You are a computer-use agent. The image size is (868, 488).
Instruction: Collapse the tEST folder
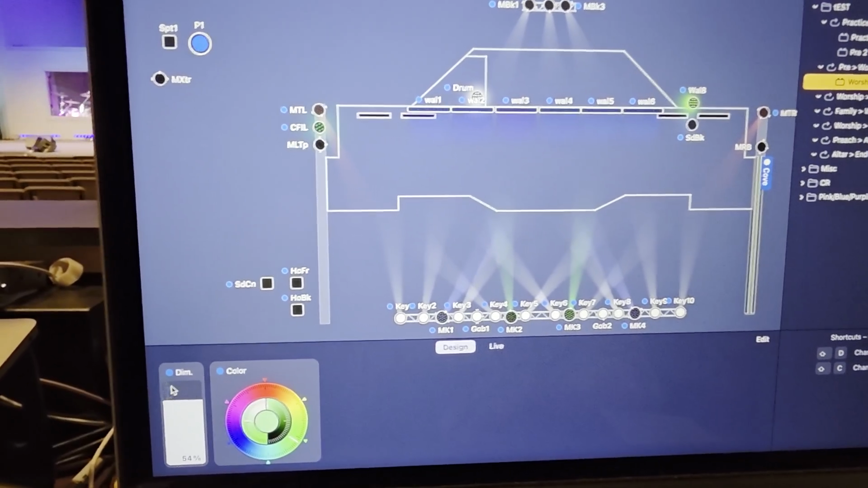click(x=815, y=6)
